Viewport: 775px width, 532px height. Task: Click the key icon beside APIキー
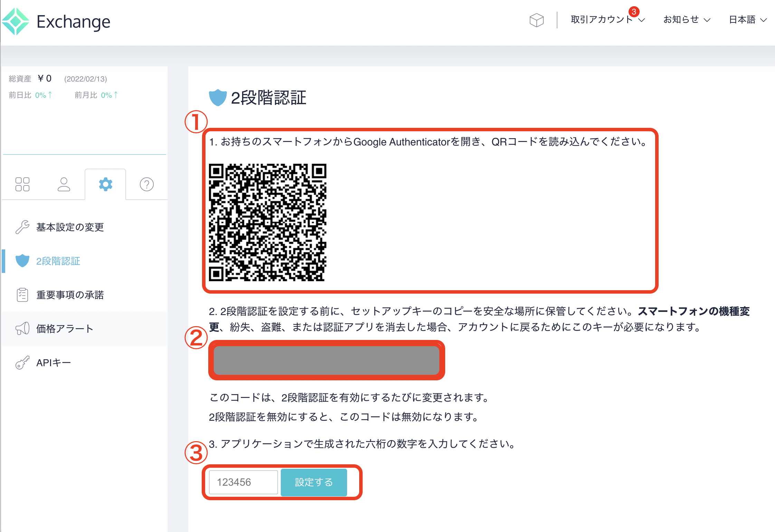pos(22,362)
